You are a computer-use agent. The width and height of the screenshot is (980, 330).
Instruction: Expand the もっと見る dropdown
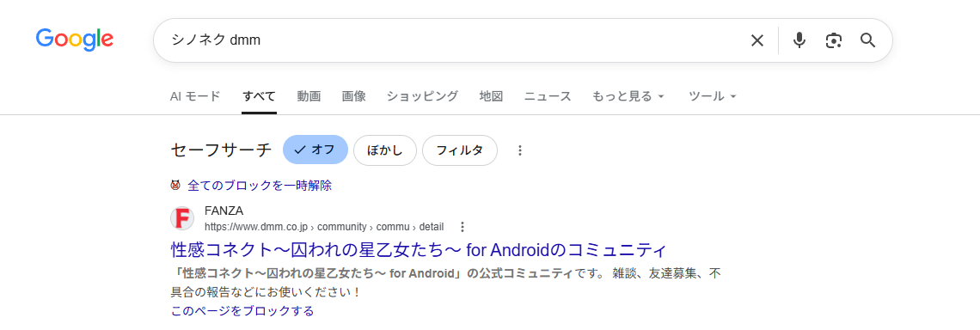[x=628, y=96]
